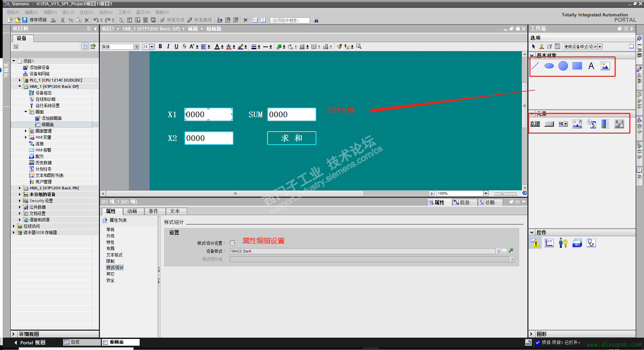Click the Save project toolbar icon

pos(25,20)
